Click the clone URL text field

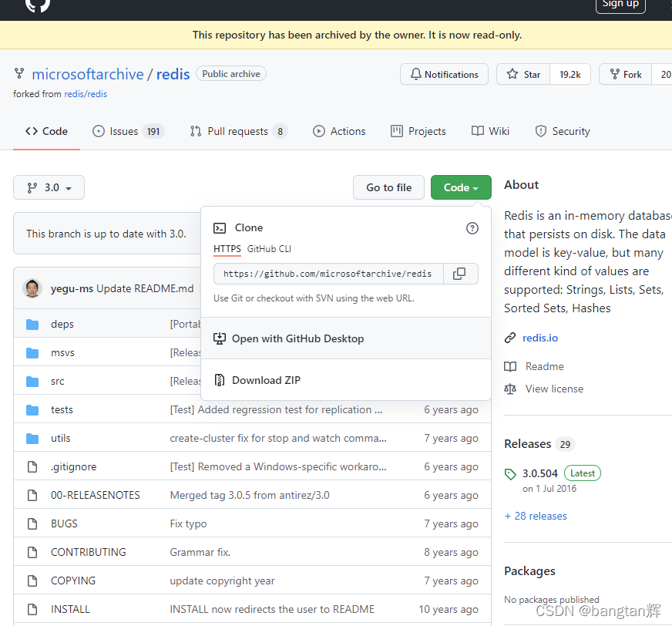click(328, 274)
